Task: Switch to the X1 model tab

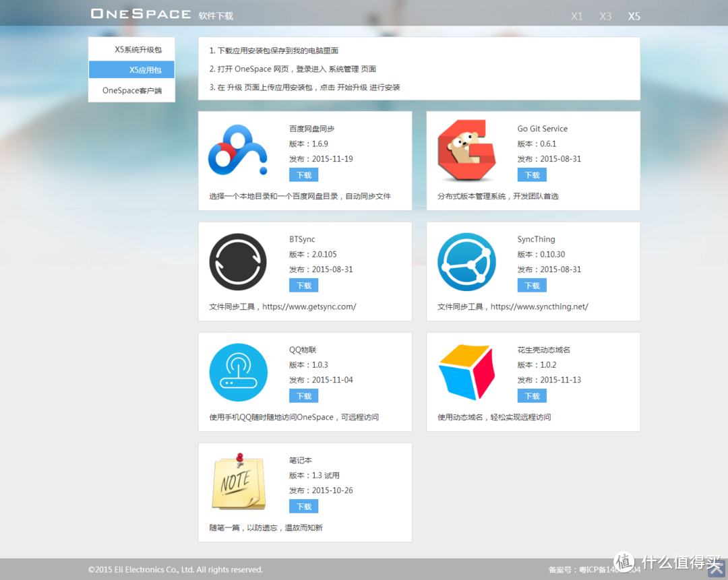Action: pyautogui.click(x=576, y=16)
